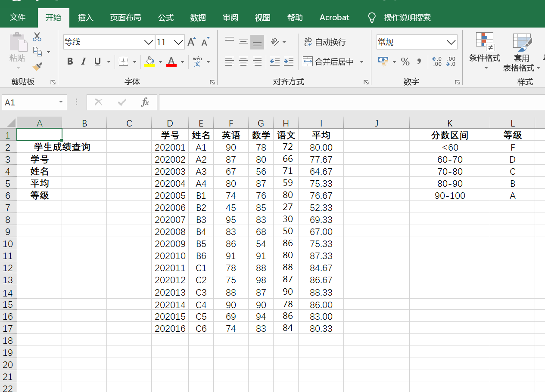The image size is (545, 392).
Task: Align text left
Action: click(x=230, y=62)
